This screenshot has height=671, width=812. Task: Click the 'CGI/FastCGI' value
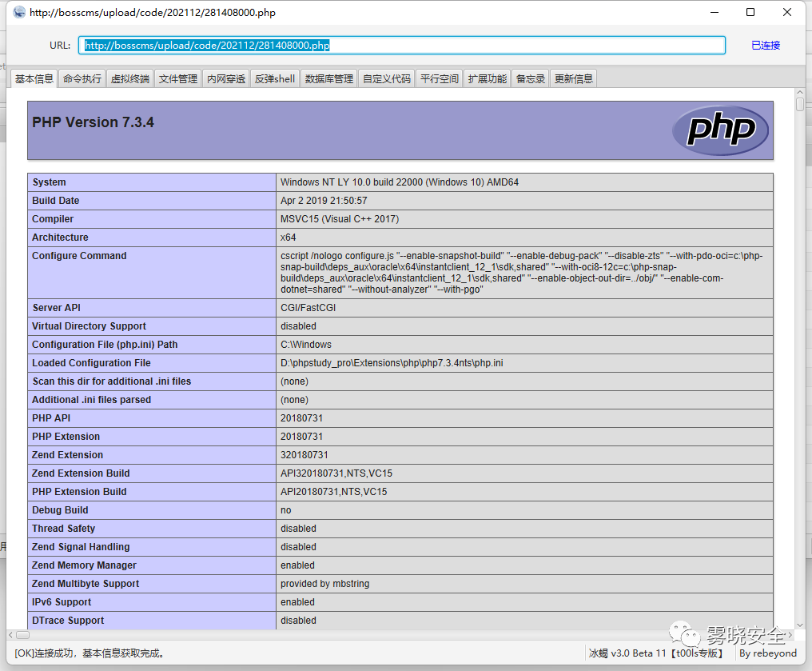[x=308, y=308]
